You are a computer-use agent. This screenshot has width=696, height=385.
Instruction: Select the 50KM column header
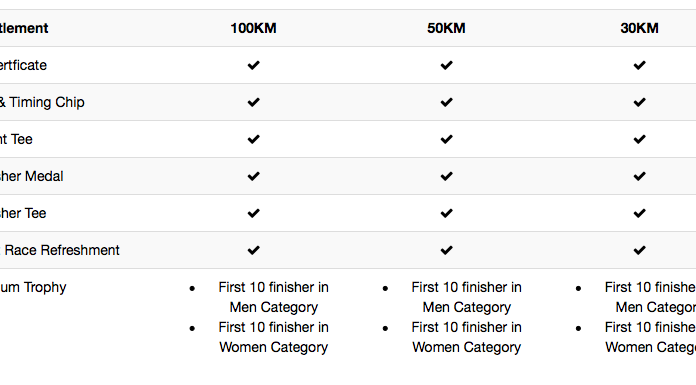447,28
